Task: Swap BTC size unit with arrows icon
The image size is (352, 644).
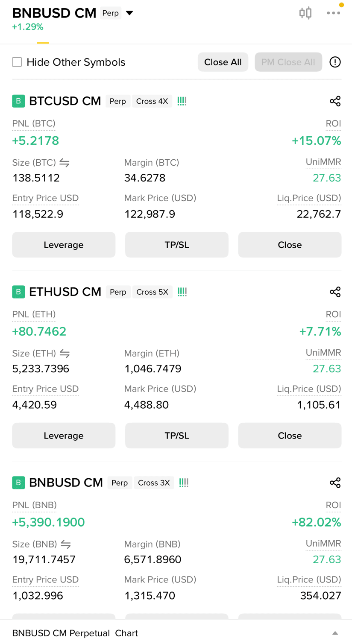Action: [65, 163]
